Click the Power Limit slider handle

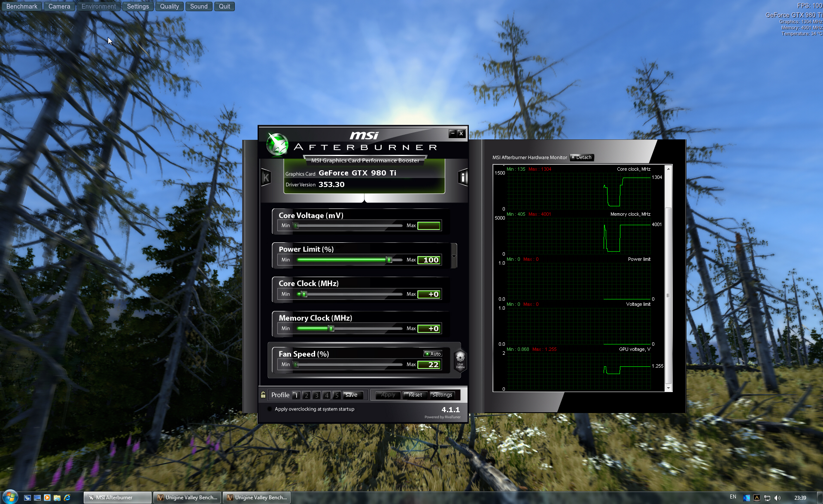pyautogui.click(x=389, y=260)
